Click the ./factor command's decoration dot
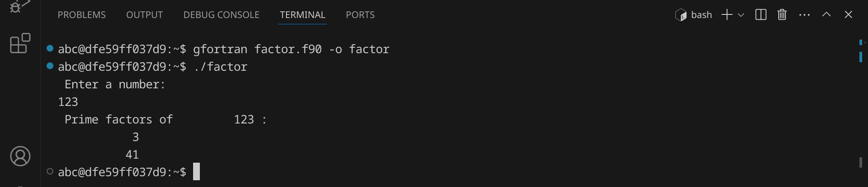Screen dimensions: 868x187 tap(50, 66)
